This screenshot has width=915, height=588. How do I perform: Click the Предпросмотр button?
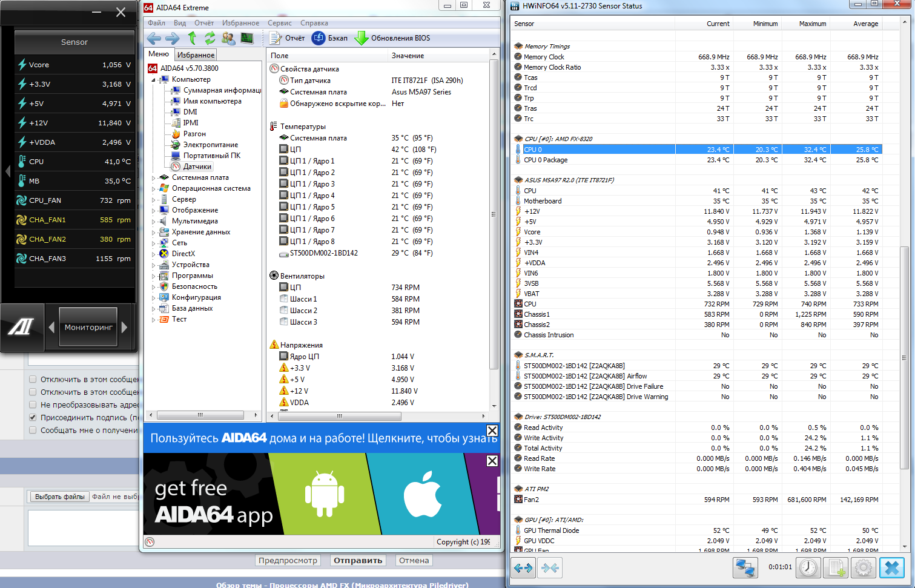pos(288,560)
